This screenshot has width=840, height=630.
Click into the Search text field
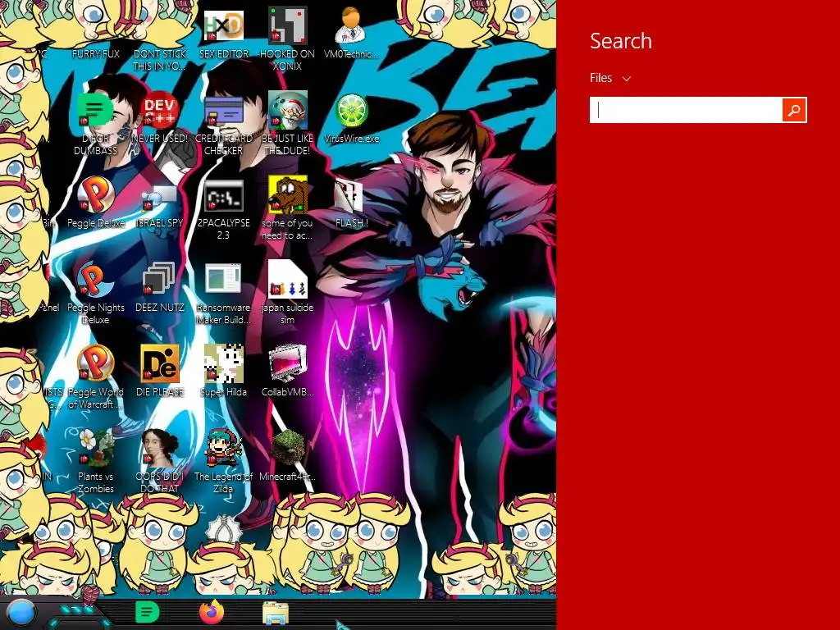point(687,110)
